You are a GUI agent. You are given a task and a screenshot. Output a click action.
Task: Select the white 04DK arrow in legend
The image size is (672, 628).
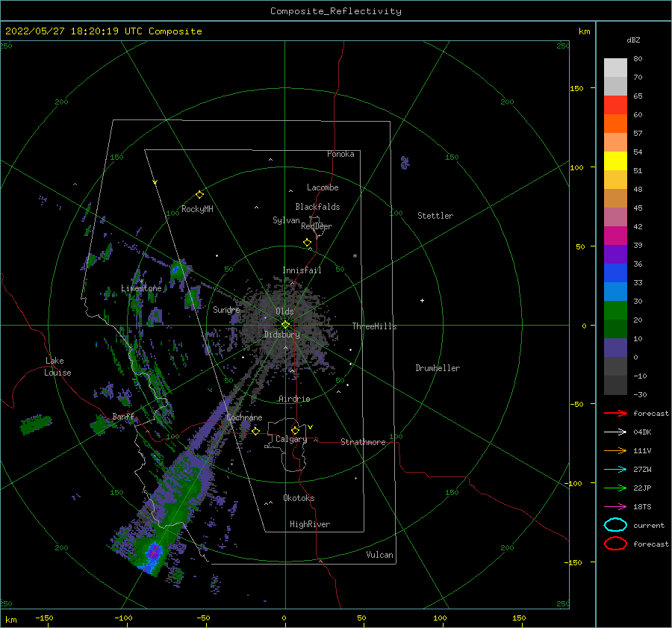(x=615, y=432)
